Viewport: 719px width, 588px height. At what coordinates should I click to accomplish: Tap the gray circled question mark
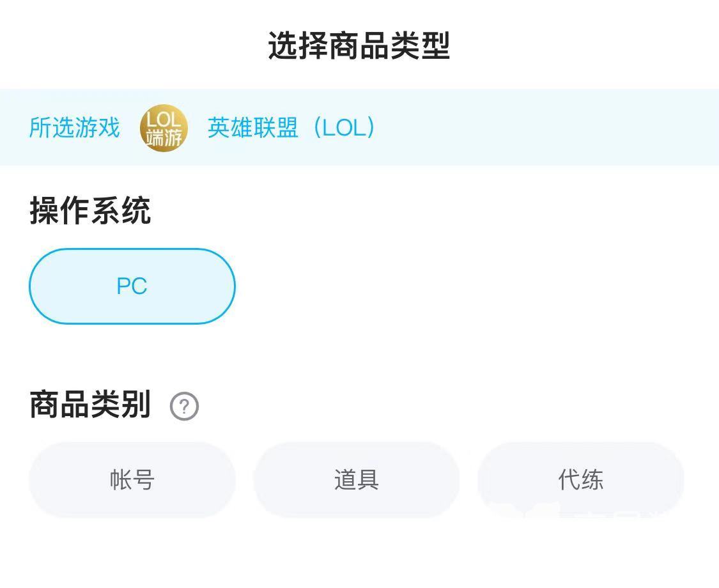pos(184,406)
